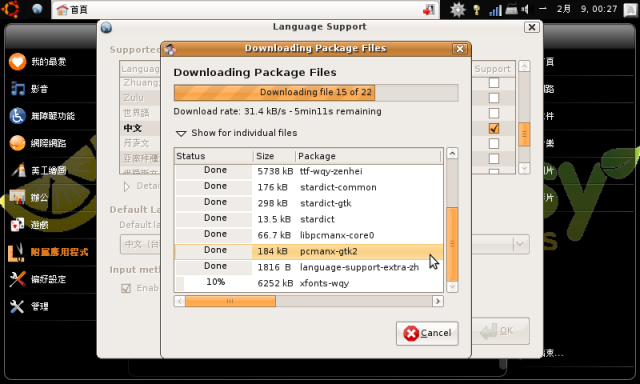Click the up arrow of package list scrollbar
The width and height of the screenshot is (640, 384).
click(x=452, y=153)
